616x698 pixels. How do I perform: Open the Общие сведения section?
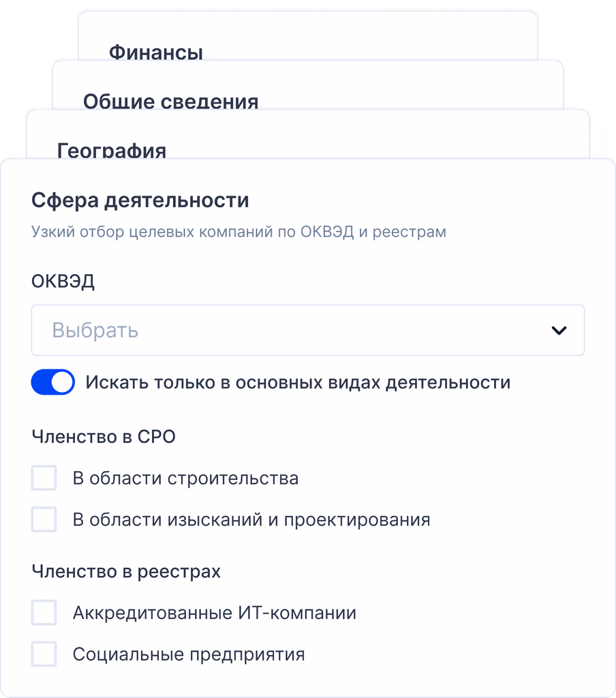(x=170, y=102)
